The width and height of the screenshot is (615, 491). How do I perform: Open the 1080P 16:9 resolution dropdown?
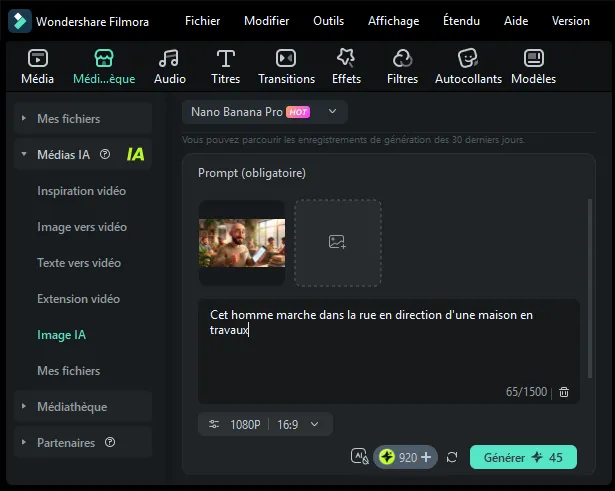(266, 424)
